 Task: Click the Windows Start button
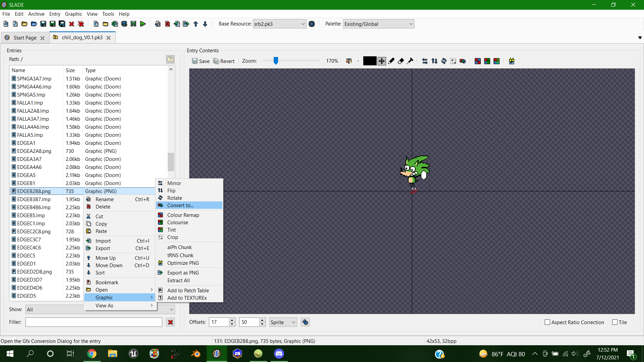[x=10, y=354]
